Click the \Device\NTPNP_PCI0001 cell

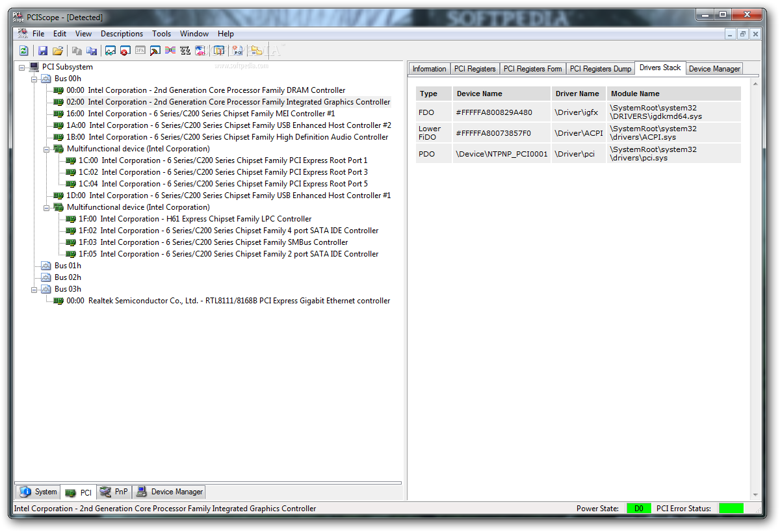coord(502,154)
